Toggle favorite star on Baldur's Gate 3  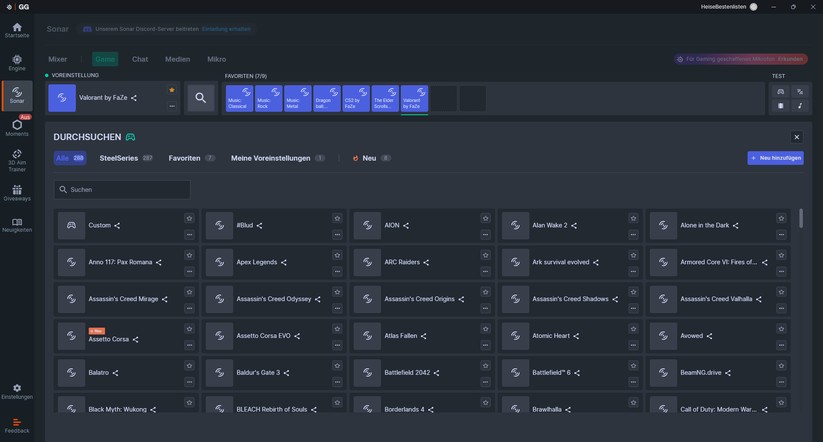tap(337, 365)
